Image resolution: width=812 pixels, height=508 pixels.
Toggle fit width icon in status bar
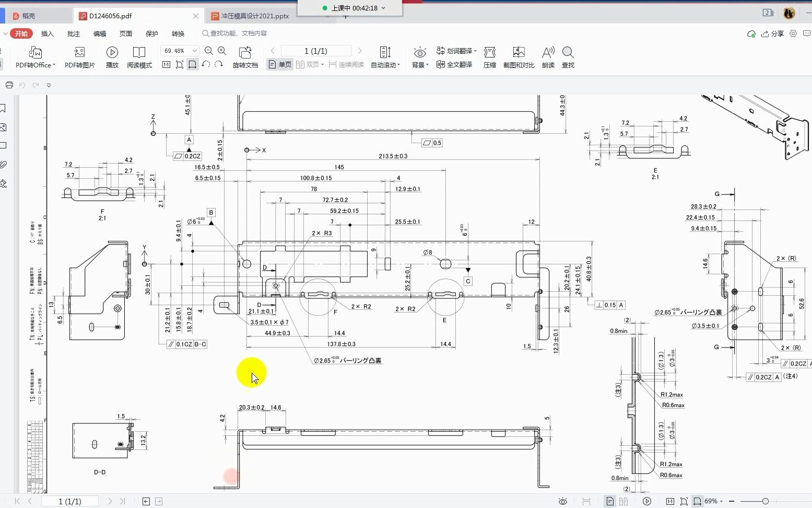697,501
